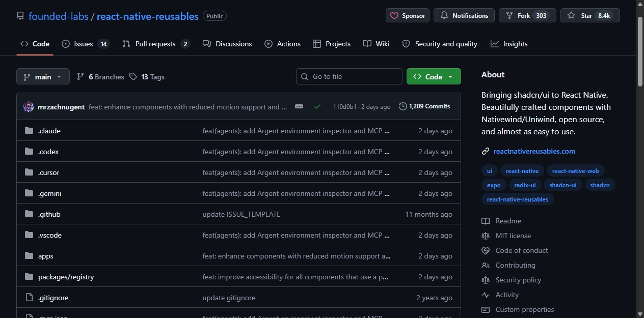Select the 'radix-ui' topic tag

pos(525,185)
